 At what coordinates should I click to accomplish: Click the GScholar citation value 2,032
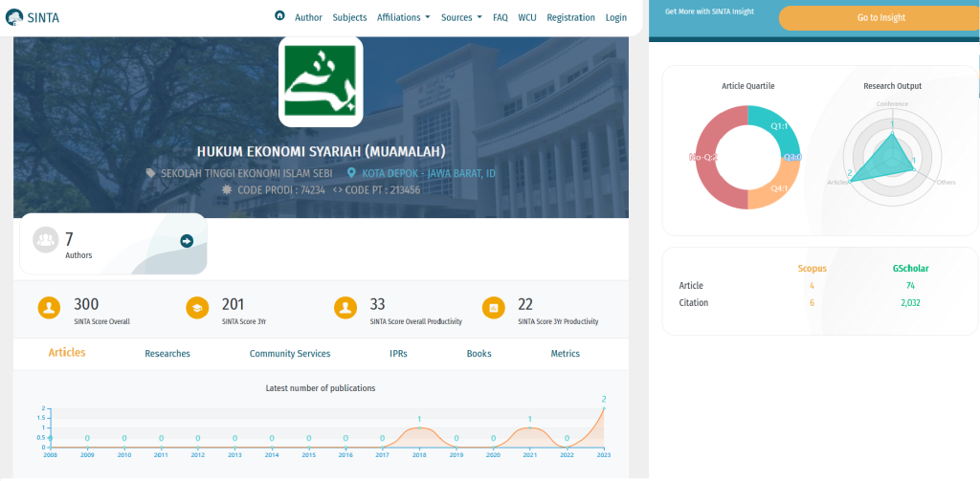point(910,303)
